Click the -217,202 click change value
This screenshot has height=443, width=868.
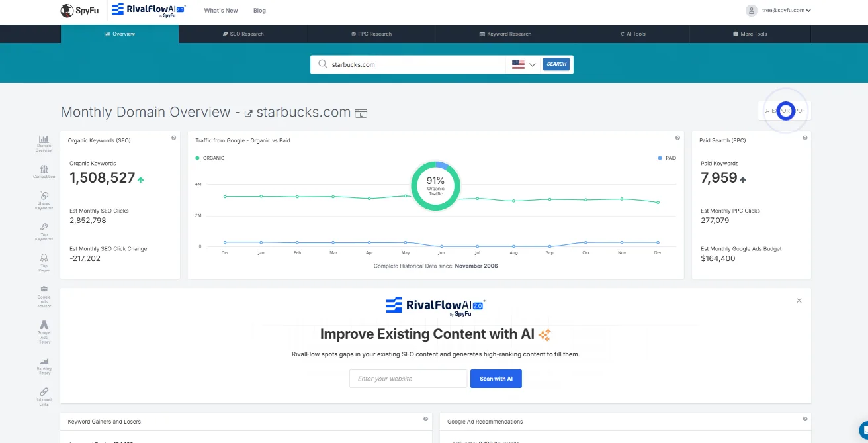(85, 259)
